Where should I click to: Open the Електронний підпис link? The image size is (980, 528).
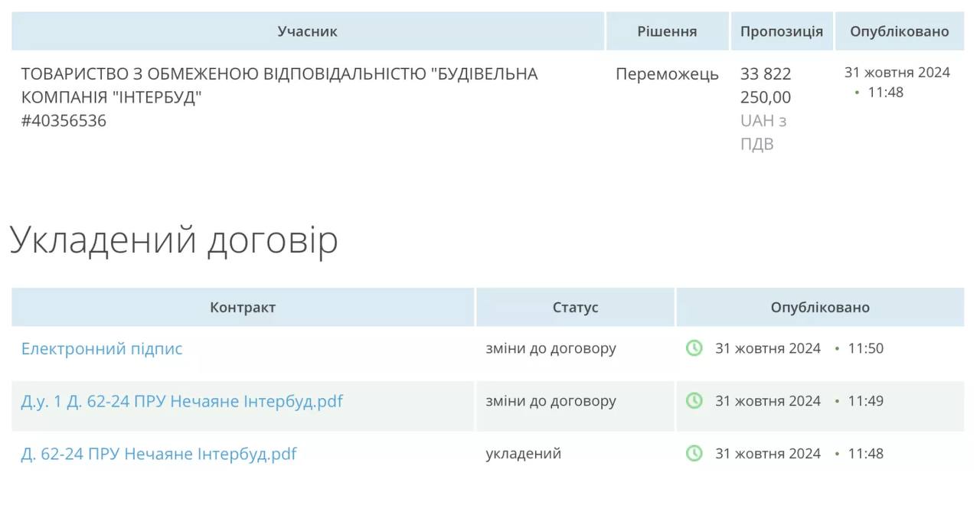click(x=102, y=348)
